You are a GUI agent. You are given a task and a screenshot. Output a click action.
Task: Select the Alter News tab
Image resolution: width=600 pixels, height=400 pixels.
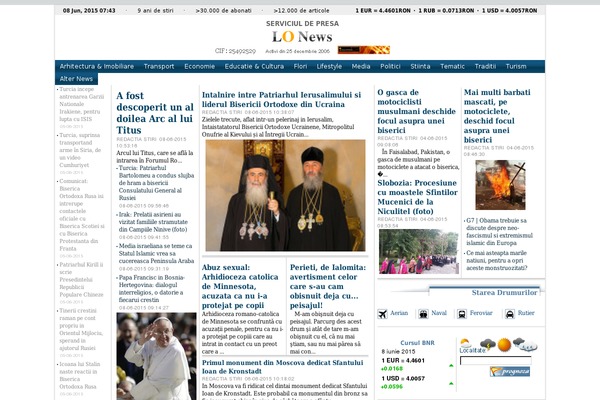(76, 78)
